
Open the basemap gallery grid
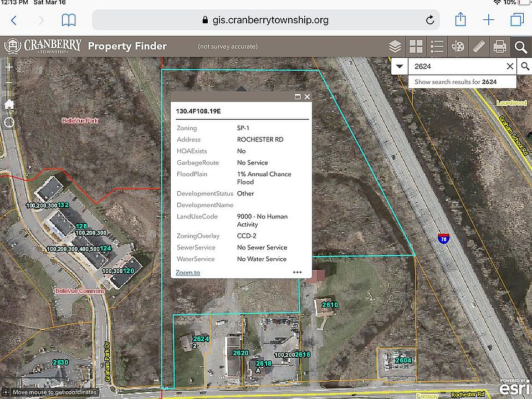(x=416, y=47)
